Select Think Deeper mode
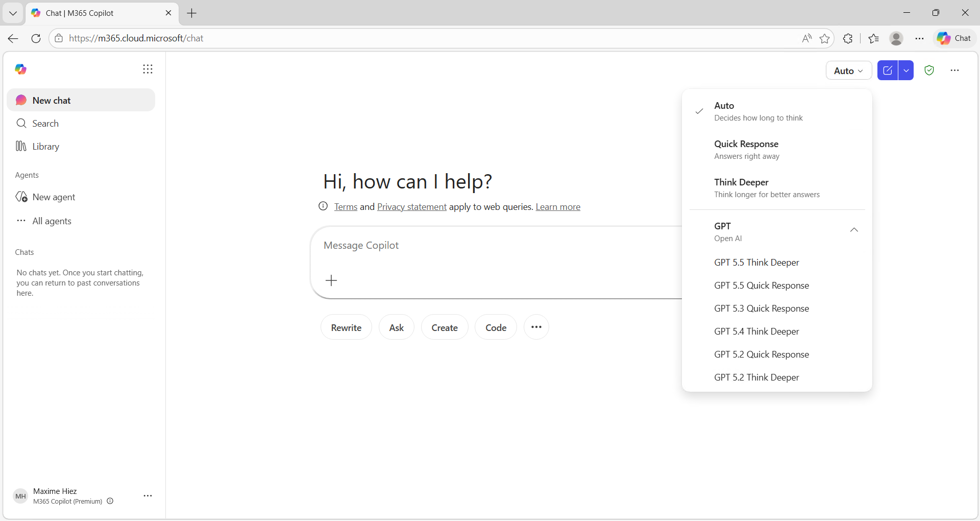The width and height of the screenshot is (980, 521). [x=777, y=188]
